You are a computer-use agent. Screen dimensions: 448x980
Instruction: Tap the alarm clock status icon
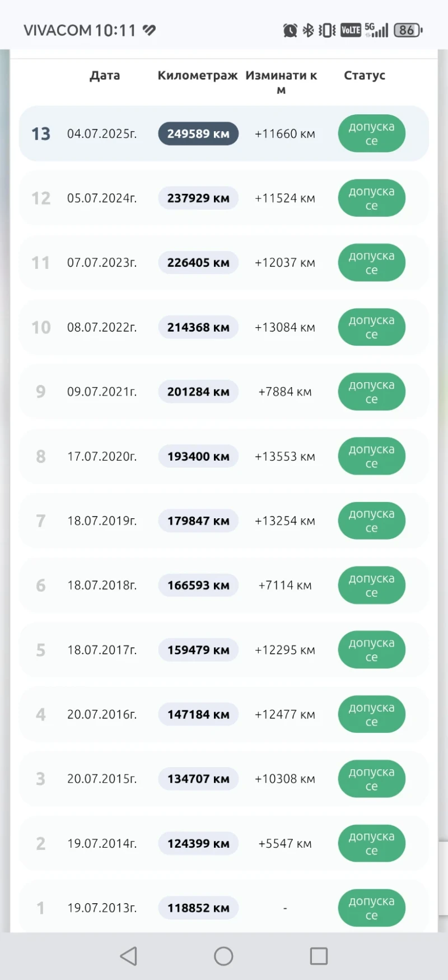[290, 30]
